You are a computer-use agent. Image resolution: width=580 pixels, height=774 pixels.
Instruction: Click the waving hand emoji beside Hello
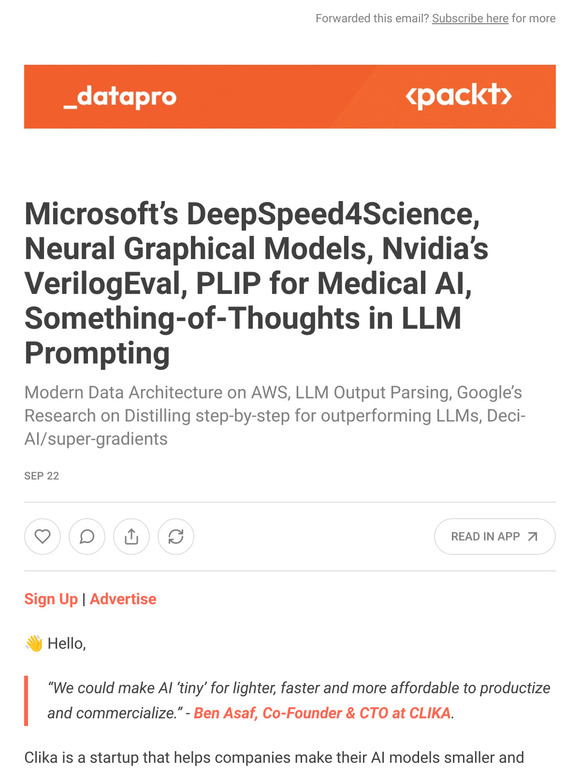[x=34, y=643]
